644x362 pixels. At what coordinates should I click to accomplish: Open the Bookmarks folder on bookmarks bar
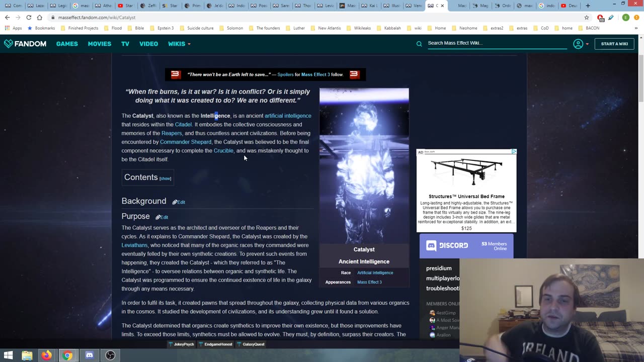41,28
